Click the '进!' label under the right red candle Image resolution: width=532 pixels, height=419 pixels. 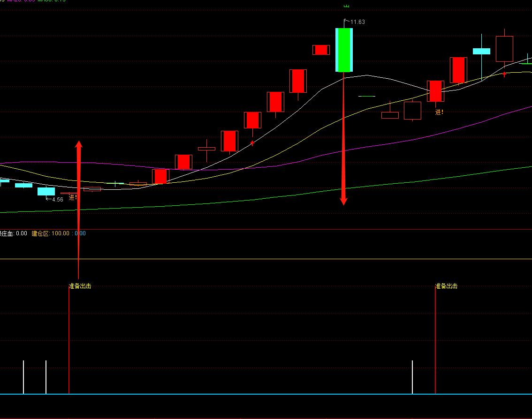[x=439, y=112]
